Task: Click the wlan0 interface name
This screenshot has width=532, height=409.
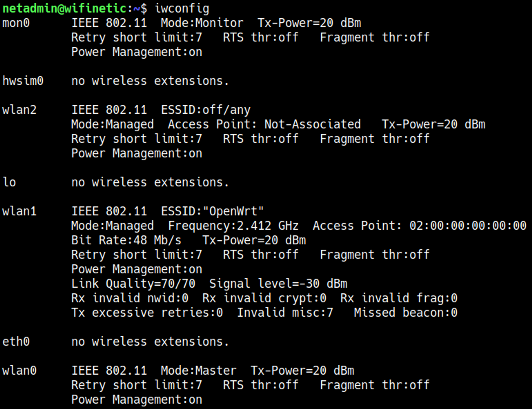Action: (x=19, y=371)
